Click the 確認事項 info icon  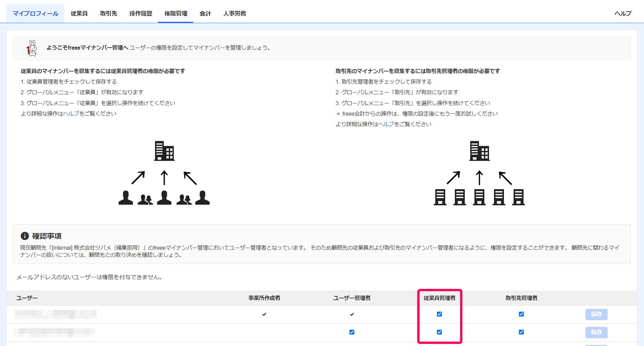pos(24,236)
